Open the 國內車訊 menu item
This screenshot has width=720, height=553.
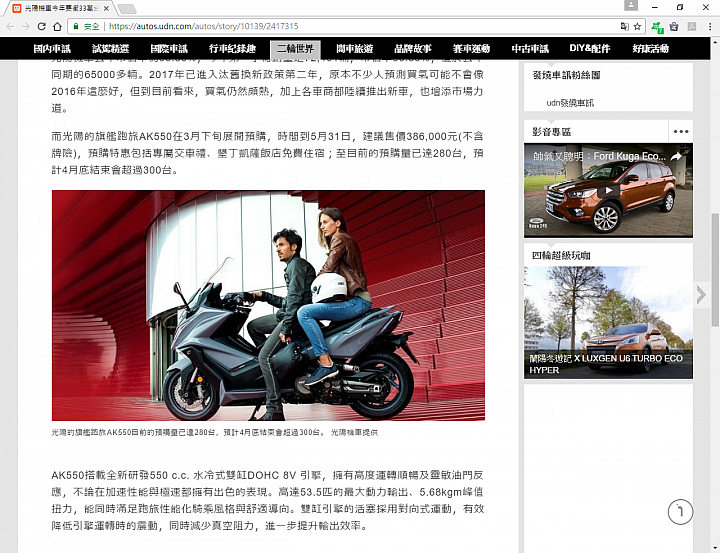(52, 48)
